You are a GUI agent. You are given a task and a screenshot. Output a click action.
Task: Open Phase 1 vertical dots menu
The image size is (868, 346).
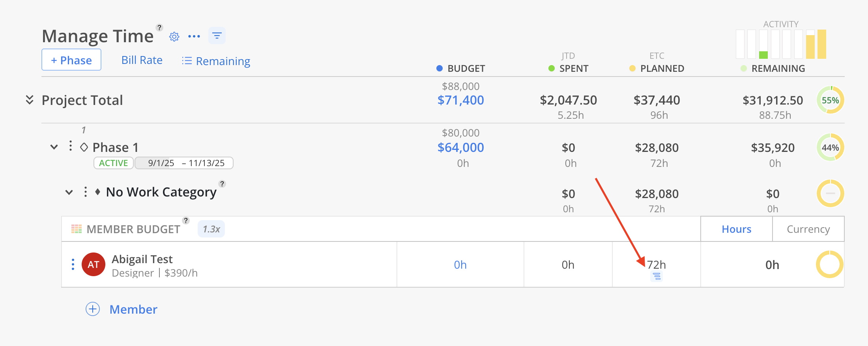(x=71, y=146)
